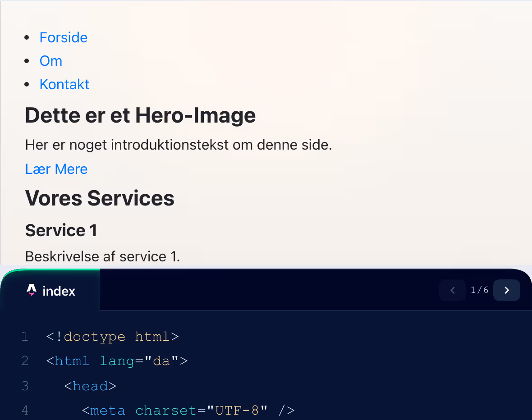Click line number 1 in code gutter
Screen dimensions: 532x420
pos(25,337)
